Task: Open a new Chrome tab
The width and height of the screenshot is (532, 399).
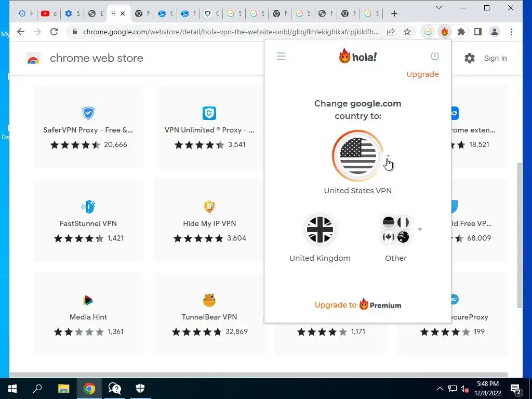Action: [x=394, y=14]
